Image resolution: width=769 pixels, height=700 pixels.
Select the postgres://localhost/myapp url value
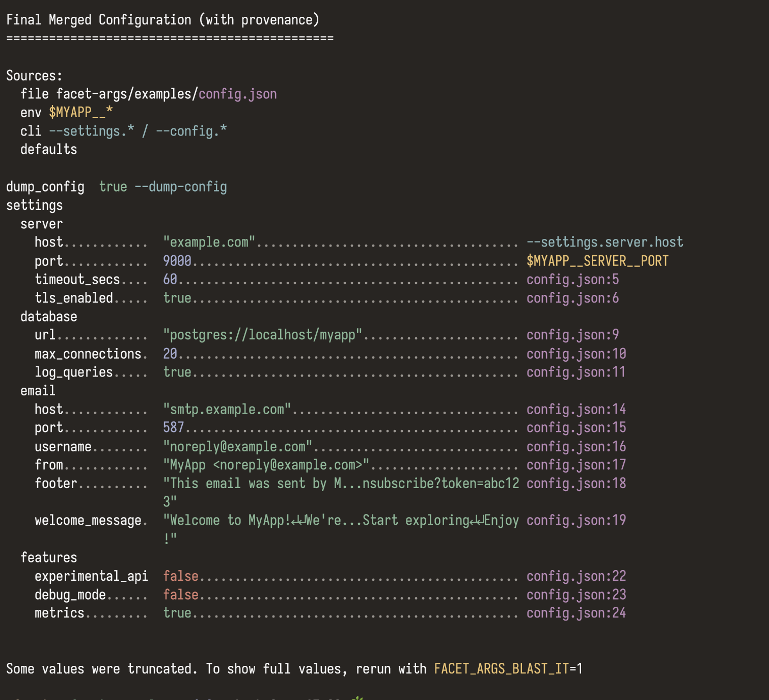click(x=262, y=335)
